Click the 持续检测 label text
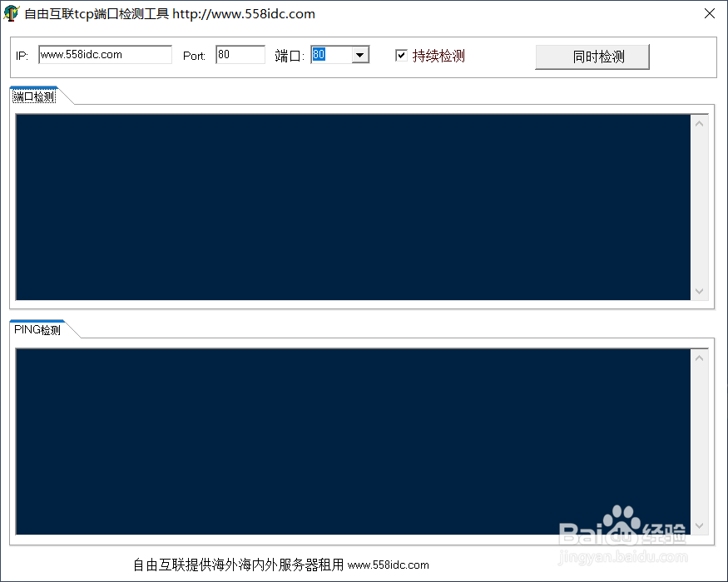This screenshot has width=728, height=582. point(438,56)
